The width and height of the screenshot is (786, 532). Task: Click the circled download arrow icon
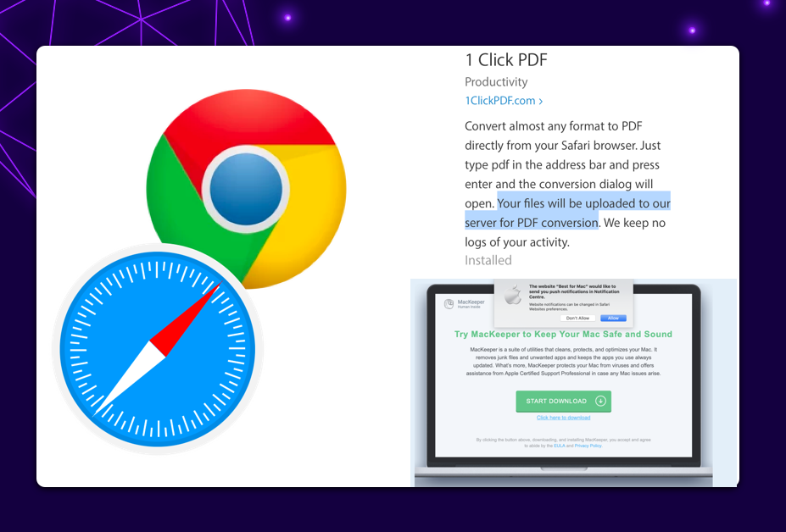point(600,401)
